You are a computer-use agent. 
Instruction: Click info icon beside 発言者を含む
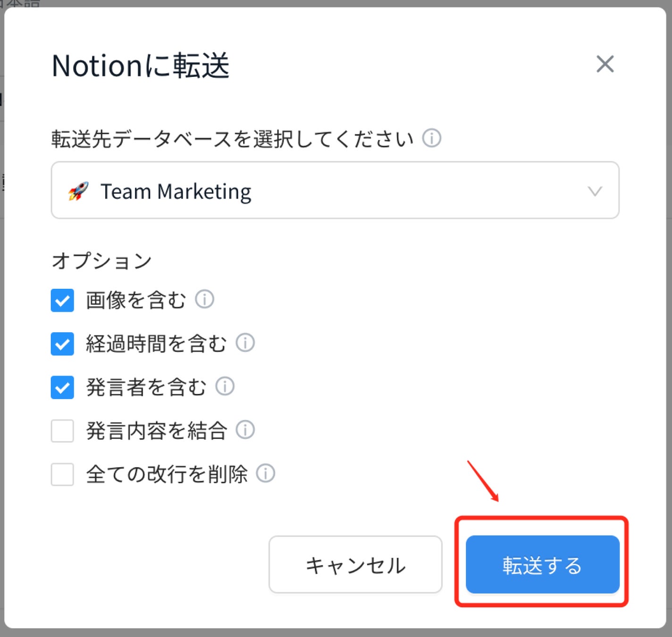(225, 386)
